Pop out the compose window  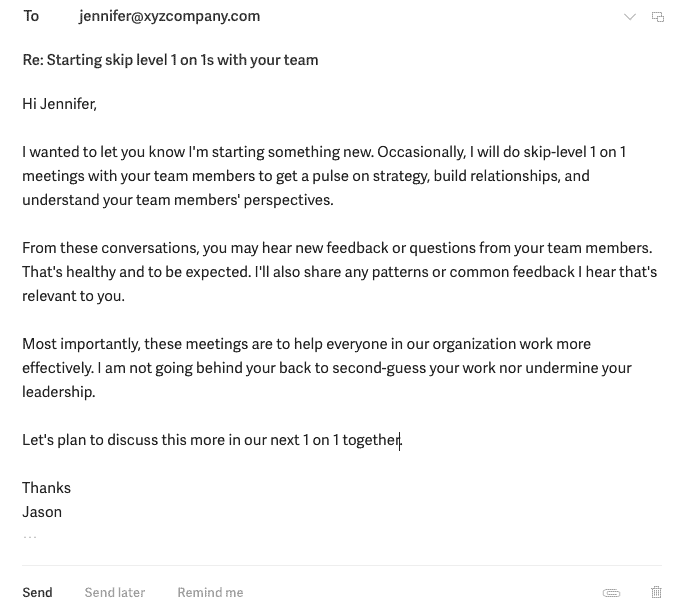coord(657,17)
